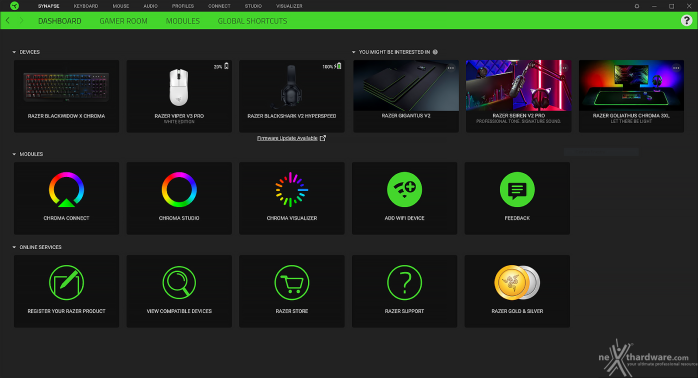Viewport: 698px width, 378px height.
Task: Click BlackShark V2 battery indicator
Action: [332, 66]
